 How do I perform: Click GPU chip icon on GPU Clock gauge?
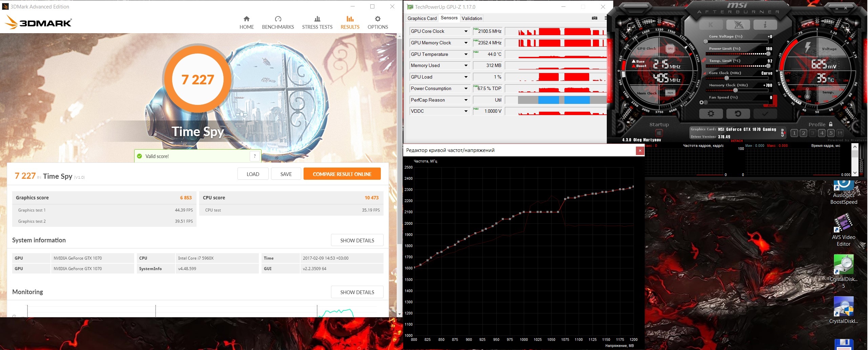point(670,49)
